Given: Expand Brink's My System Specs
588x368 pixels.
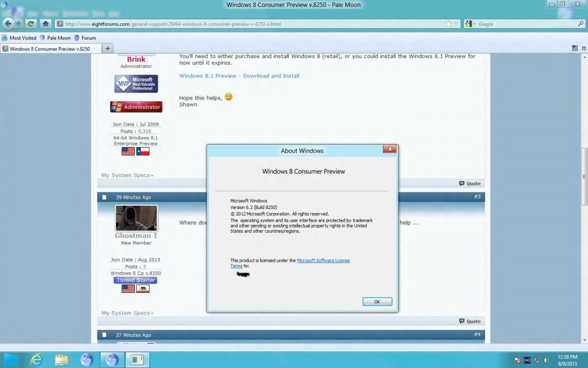Looking at the screenshot, I should click(127, 175).
